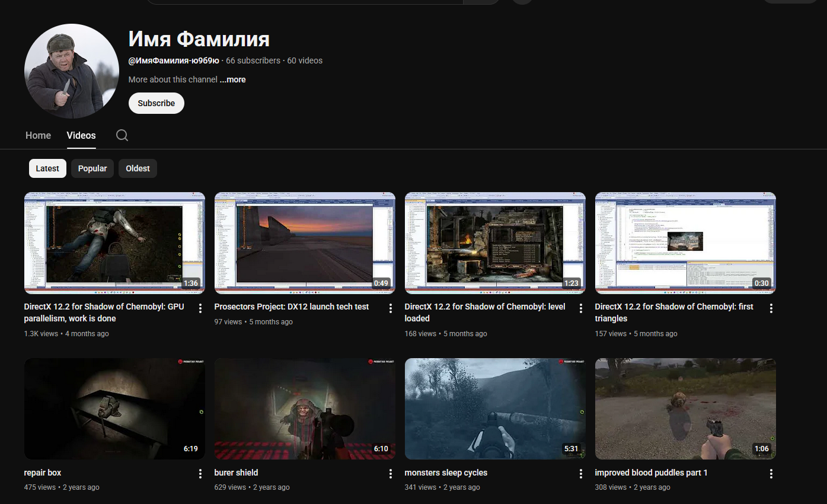The width and height of the screenshot is (827, 504).
Task: Switch to the Videos tab
Action: 81,135
